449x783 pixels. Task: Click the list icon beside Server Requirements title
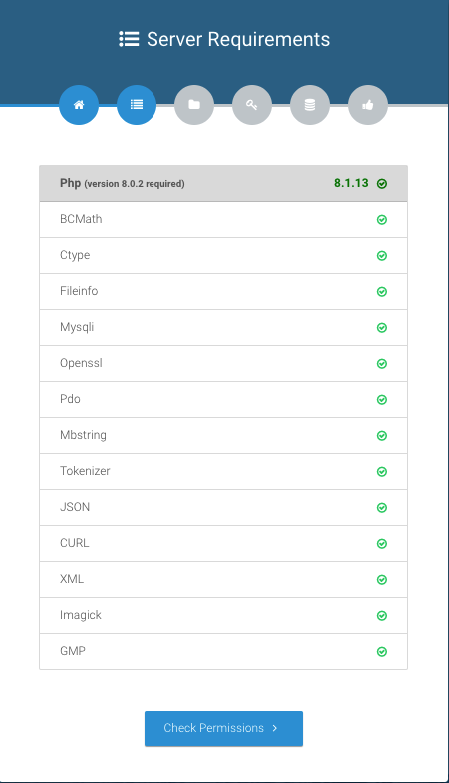(x=129, y=39)
